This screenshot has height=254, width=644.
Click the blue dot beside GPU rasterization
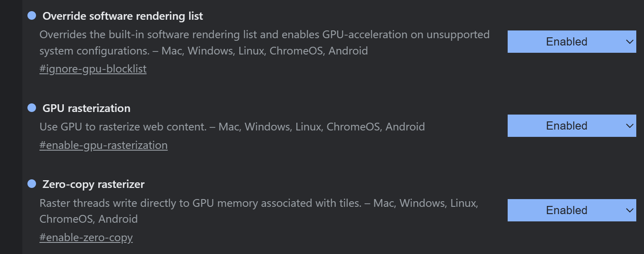(32, 108)
